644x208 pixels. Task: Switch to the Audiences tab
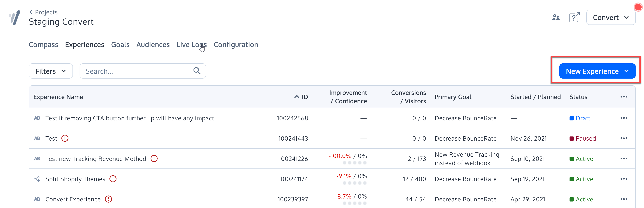[153, 45]
